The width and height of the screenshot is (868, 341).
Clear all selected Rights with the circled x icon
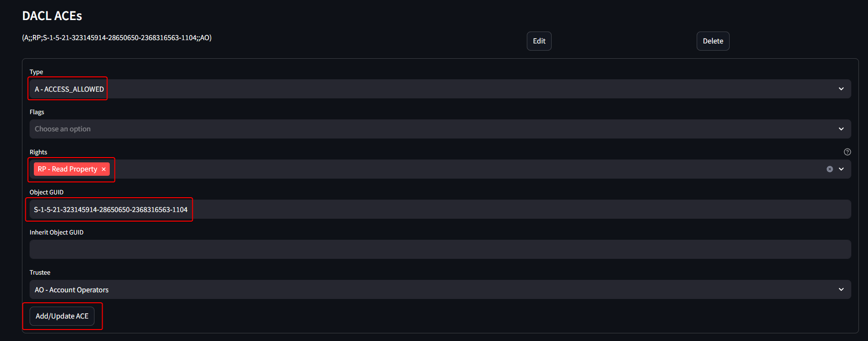(x=830, y=169)
